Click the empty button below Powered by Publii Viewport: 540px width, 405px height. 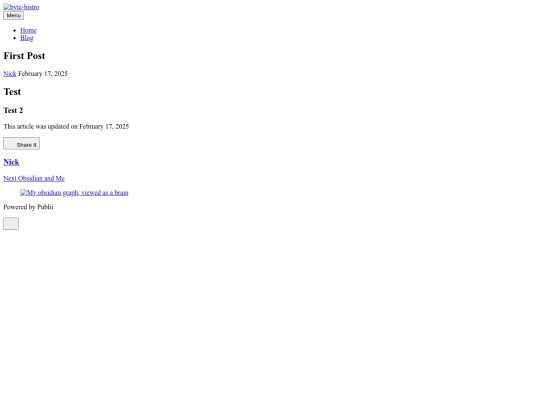(x=11, y=224)
